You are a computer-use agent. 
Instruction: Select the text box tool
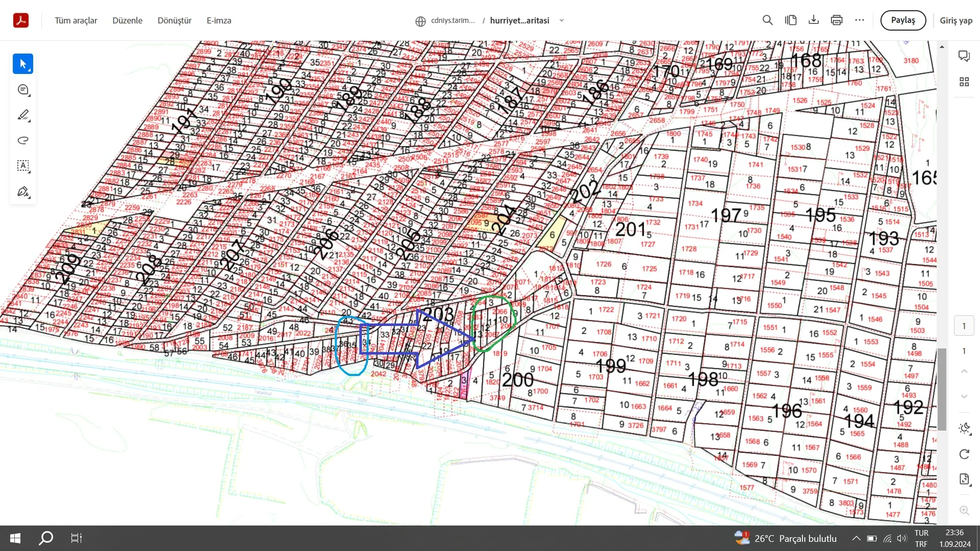tap(22, 166)
